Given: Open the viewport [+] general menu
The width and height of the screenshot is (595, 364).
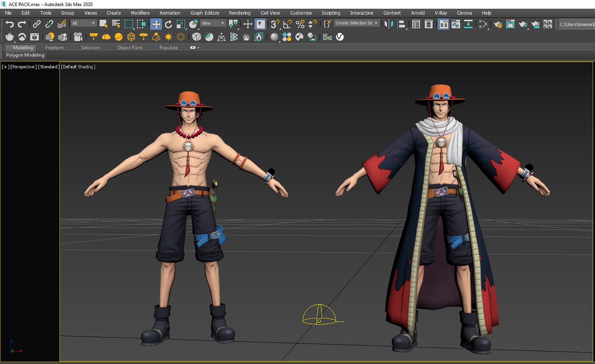Looking at the screenshot, I should click(x=5, y=67).
